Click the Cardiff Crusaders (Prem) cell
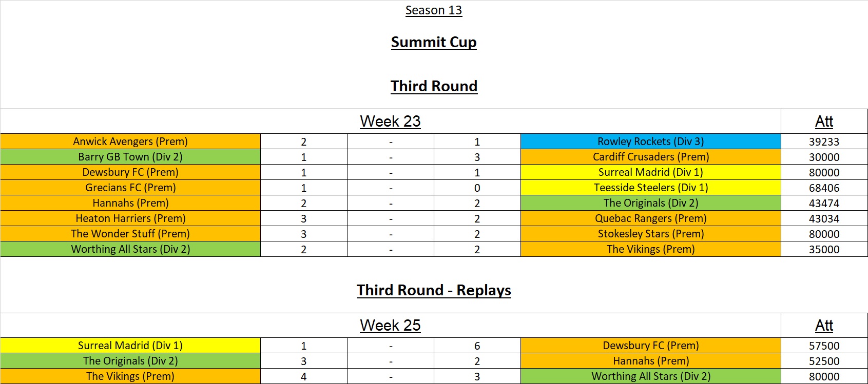Viewport: 868px width, 384px height. click(x=650, y=157)
